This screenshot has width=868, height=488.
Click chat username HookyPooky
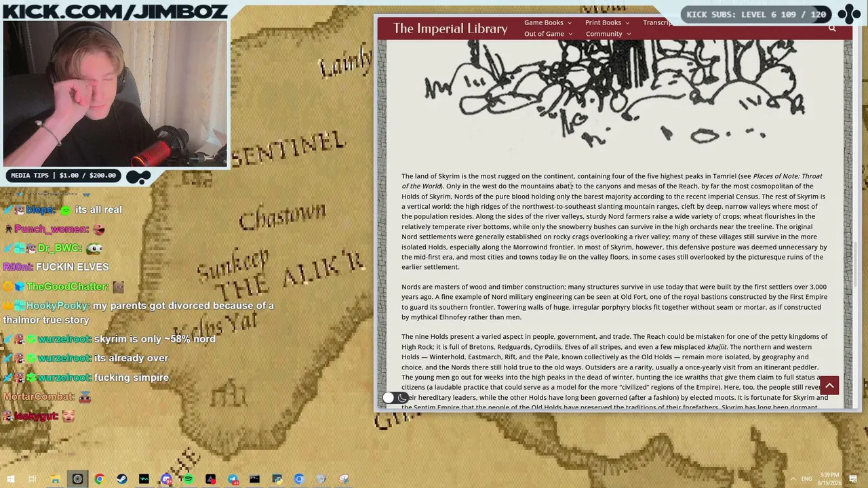pos(57,306)
